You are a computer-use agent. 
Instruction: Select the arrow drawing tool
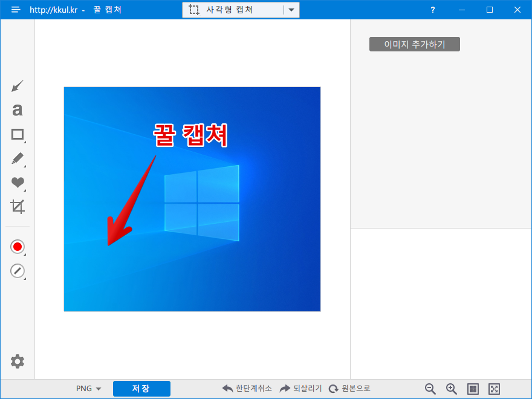tap(18, 86)
